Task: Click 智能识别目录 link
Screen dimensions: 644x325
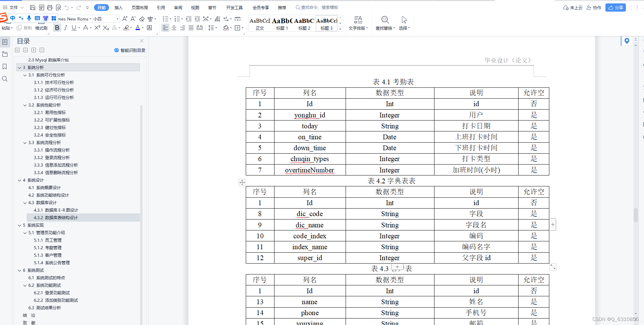Action: coord(130,50)
